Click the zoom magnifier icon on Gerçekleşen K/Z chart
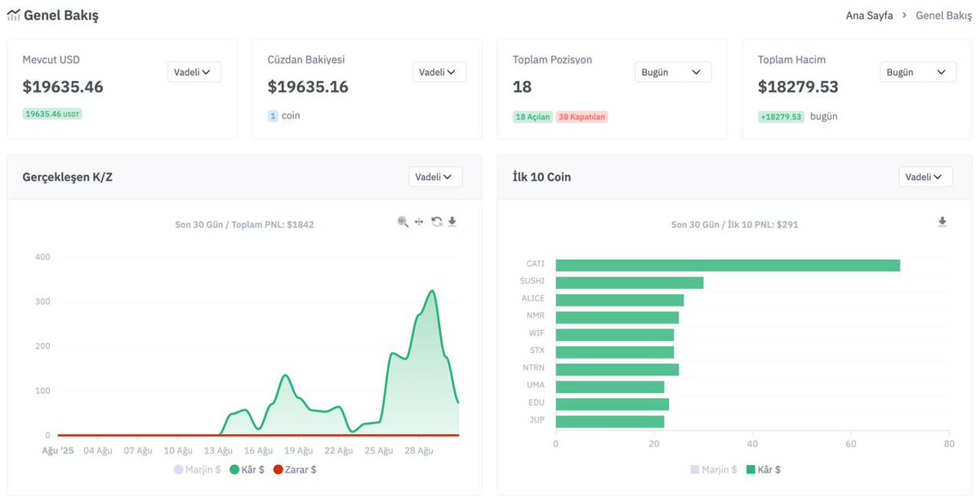 (403, 221)
